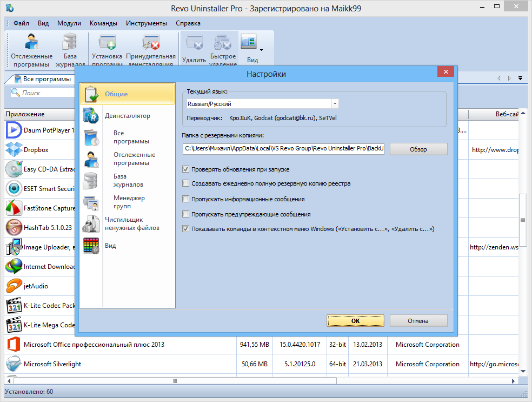Click the scroll down arrow of program list
The width and height of the screenshot is (532, 402).
tap(523, 371)
